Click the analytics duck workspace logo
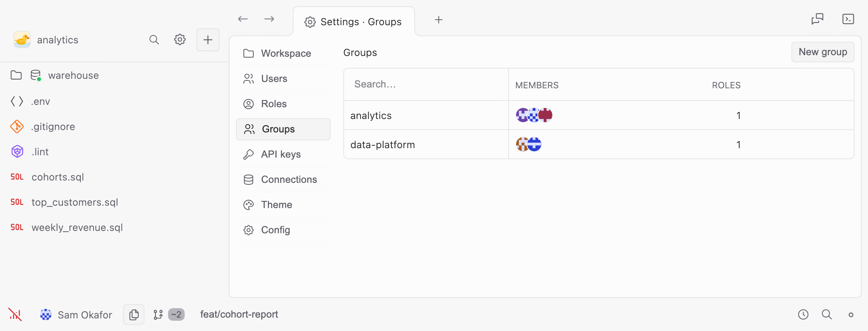Viewport: 868px width, 331px height. pos(22,40)
